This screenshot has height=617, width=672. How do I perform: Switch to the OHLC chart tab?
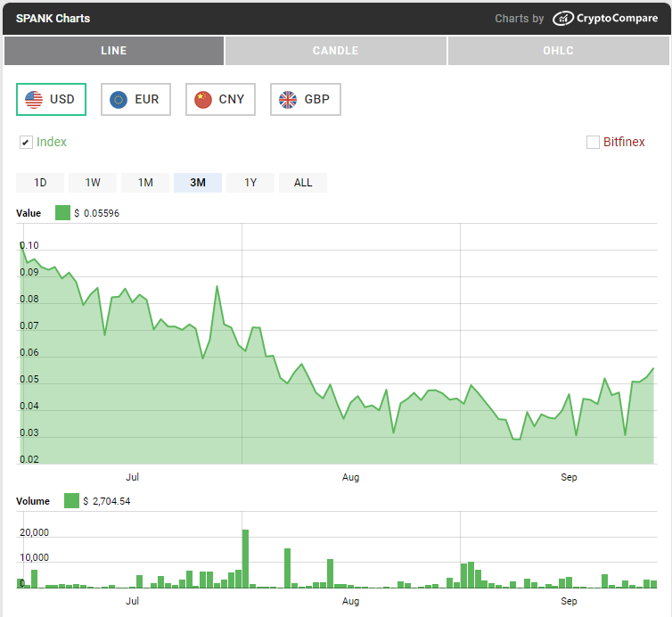click(558, 51)
